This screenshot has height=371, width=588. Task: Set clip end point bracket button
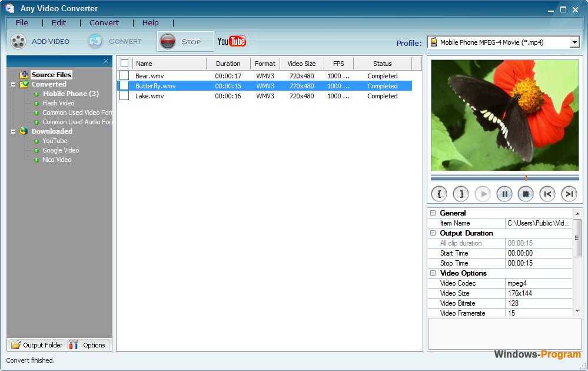[x=461, y=194]
